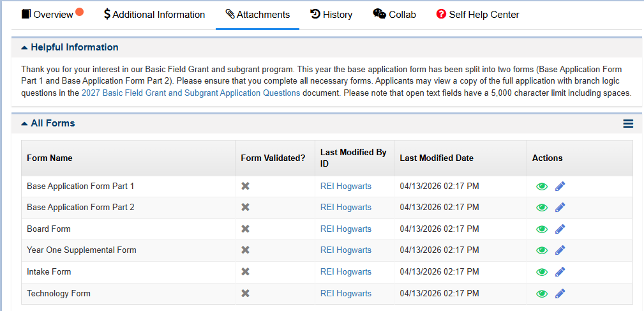Screen dimensions: 644x311
Task: View the Intake Form eye icon
Action: [542, 272]
